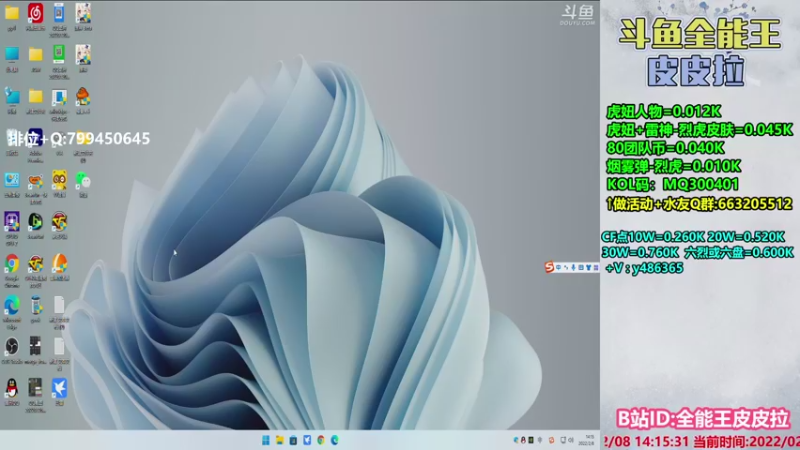The image size is (800, 450).
Task: Launch the orange fish app shortcut
Action: [35, 181]
